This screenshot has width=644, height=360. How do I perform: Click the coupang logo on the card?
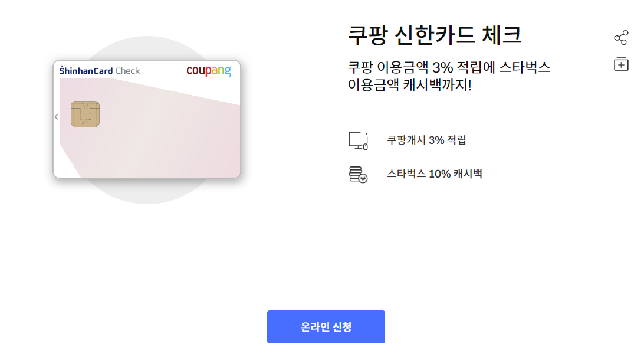(x=208, y=69)
